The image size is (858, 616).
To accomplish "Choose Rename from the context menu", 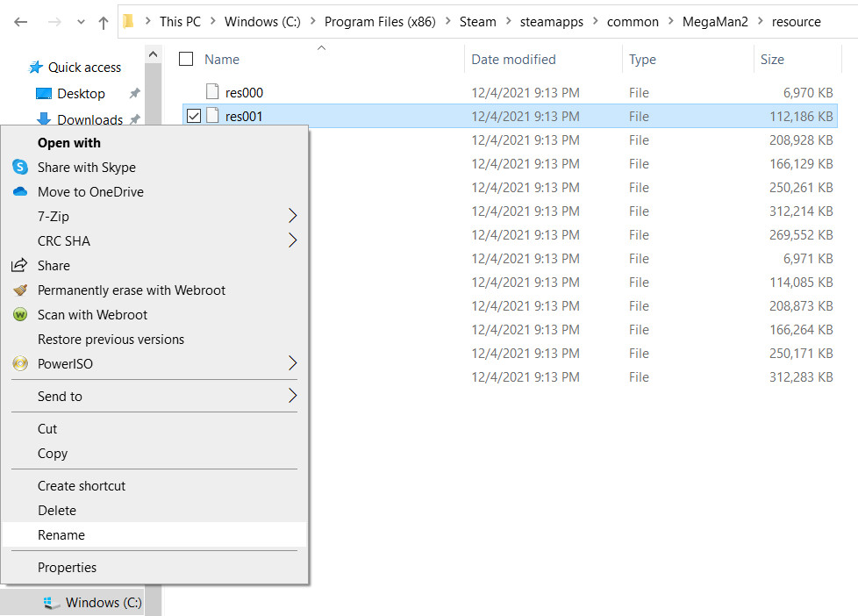I will click(x=61, y=535).
